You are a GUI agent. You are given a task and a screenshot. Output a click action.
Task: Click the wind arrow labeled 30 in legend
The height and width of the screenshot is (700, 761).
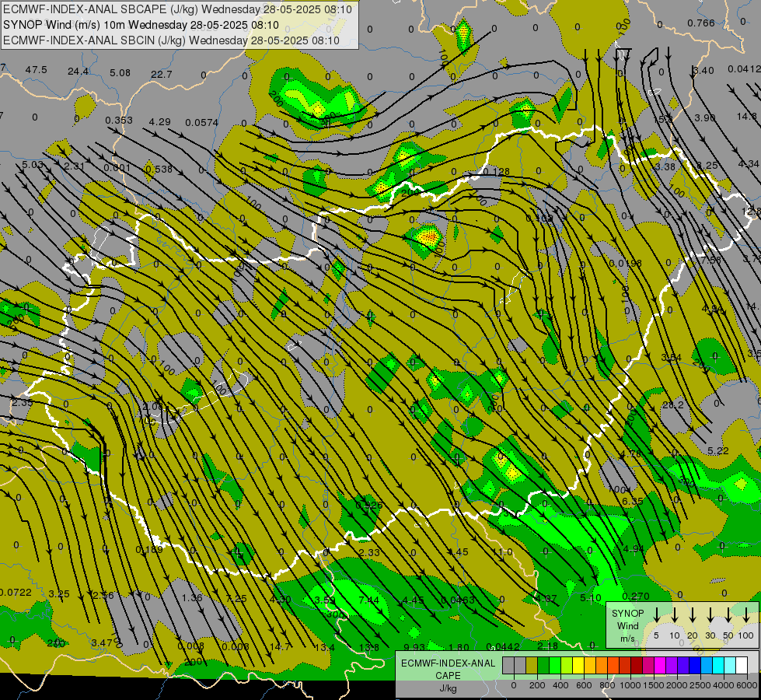coord(710,614)
